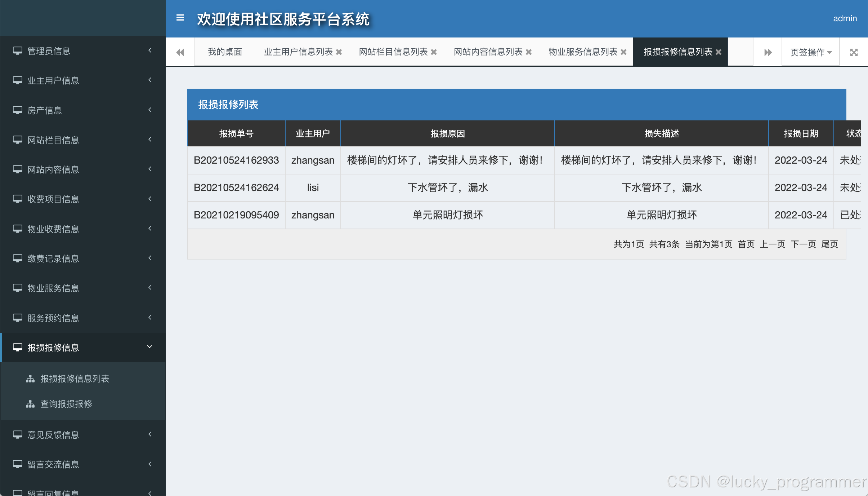Close the 报损报修信息列表 tab

[719, 52]
